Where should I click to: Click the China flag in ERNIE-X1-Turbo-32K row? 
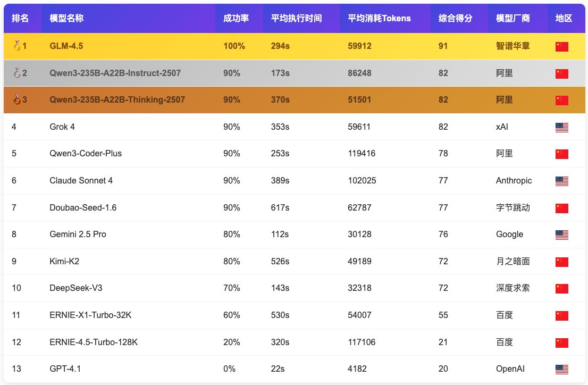(x=562, y=315)
